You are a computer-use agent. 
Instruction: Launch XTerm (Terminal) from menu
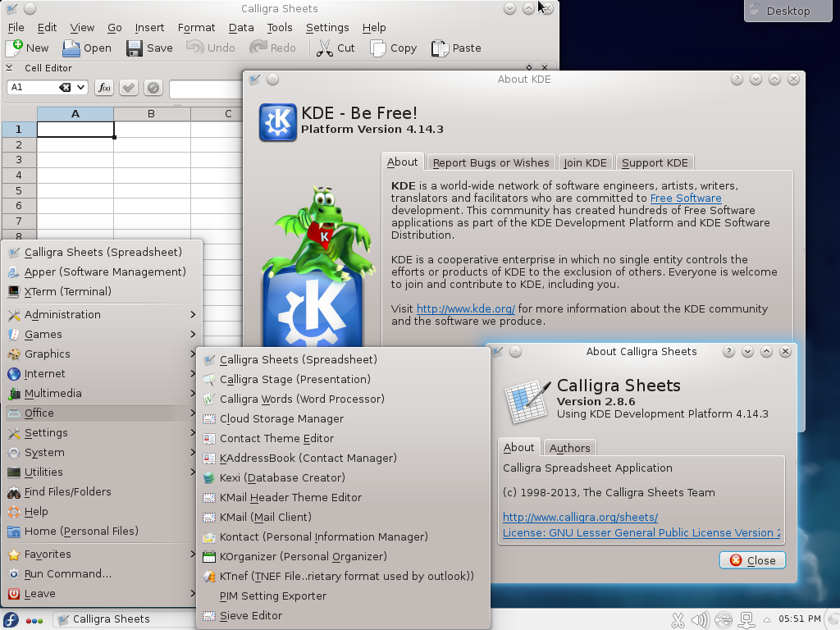pos(103,292)
